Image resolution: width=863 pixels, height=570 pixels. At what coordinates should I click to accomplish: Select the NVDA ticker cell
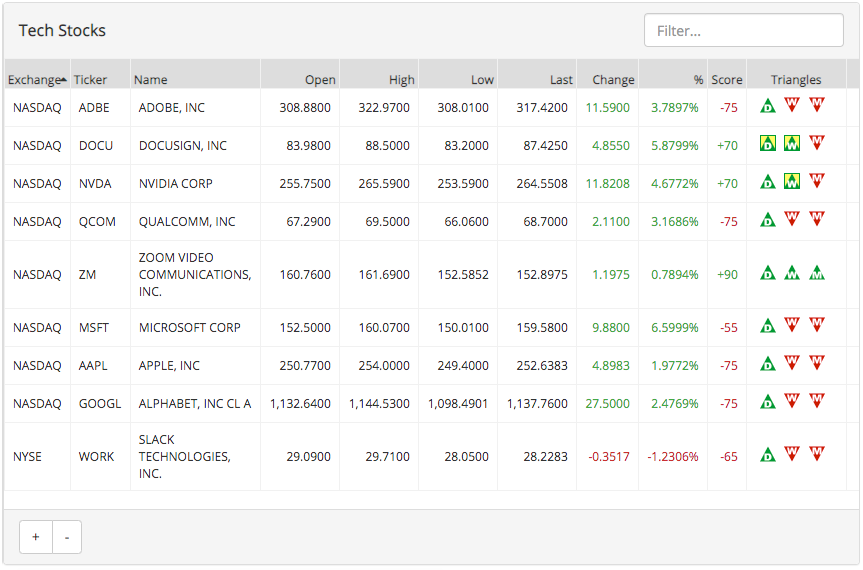coord(100,184)
